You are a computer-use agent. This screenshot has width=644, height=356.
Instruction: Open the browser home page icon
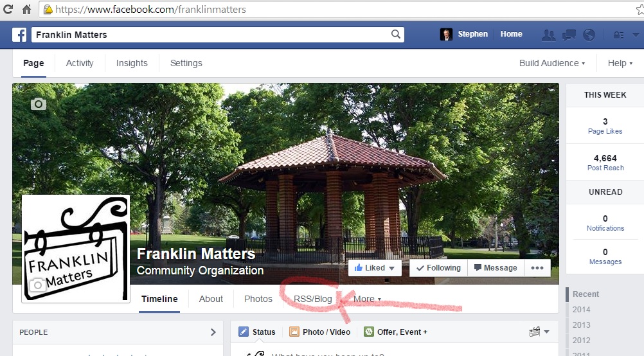(x=27, y=9)
